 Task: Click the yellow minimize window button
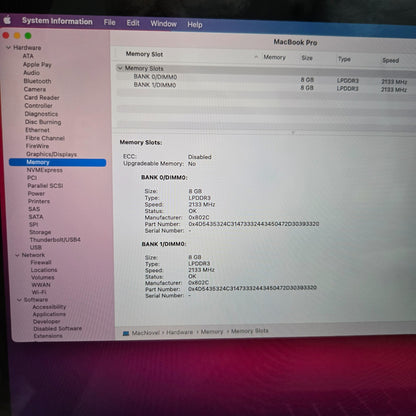17,35
